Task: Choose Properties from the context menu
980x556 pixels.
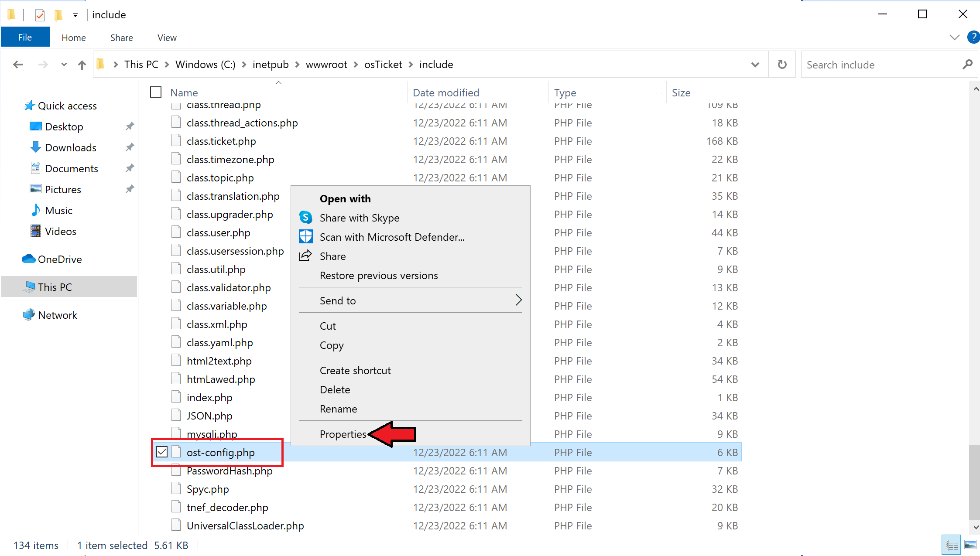Action: tap(343, 434)
